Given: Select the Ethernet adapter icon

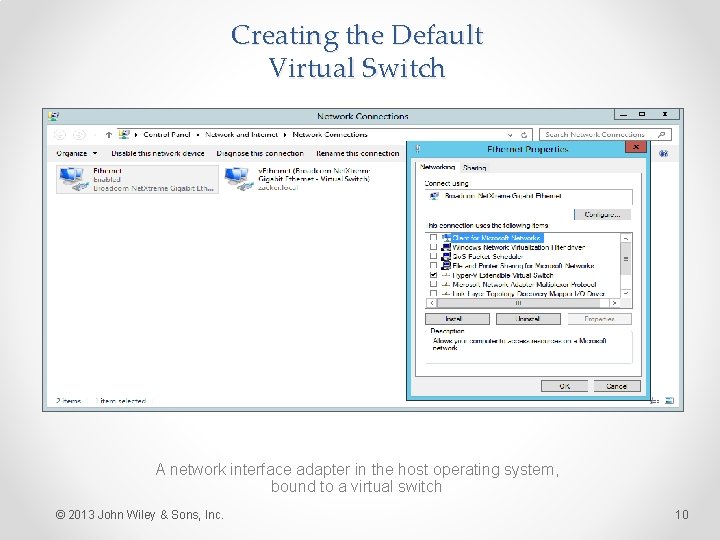Looking at the screenshot, I should point(73,179).
